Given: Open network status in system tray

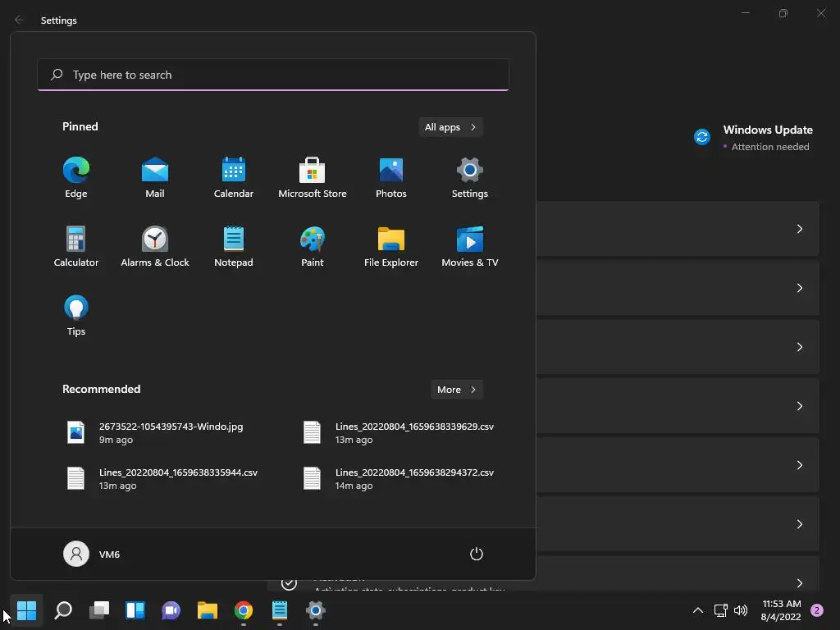Looking at the screenshot, I should point(720,610).
